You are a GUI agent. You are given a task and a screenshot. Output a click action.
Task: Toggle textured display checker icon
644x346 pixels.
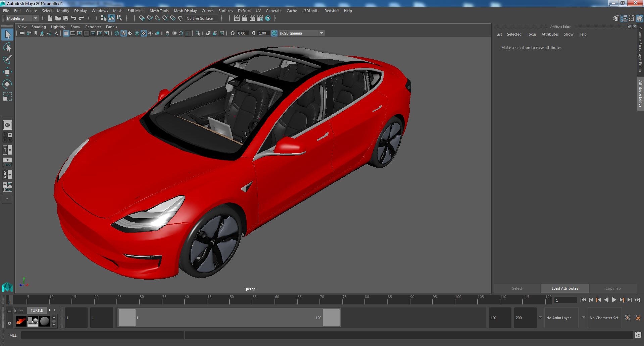(144, 33)
